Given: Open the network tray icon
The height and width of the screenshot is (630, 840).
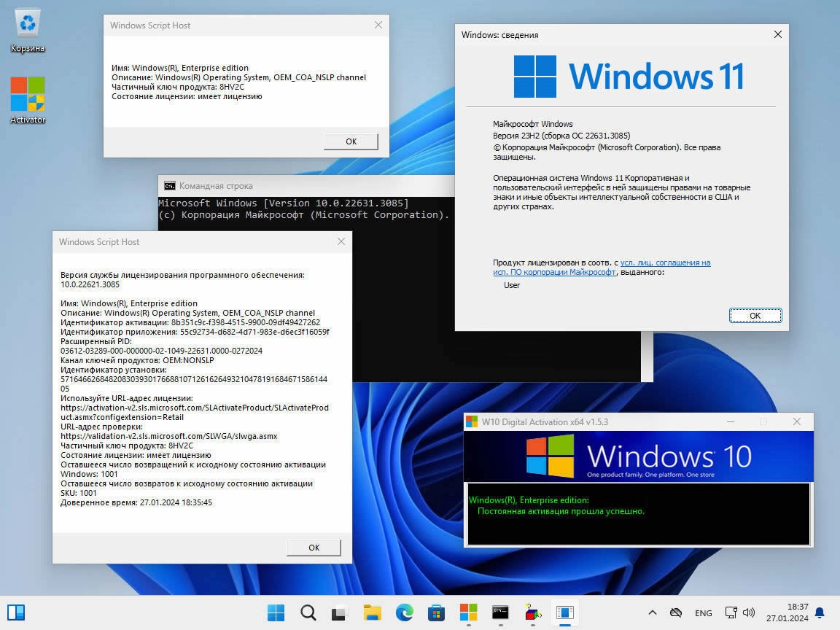Looking at the screenshot, I should tap(731, 612).
